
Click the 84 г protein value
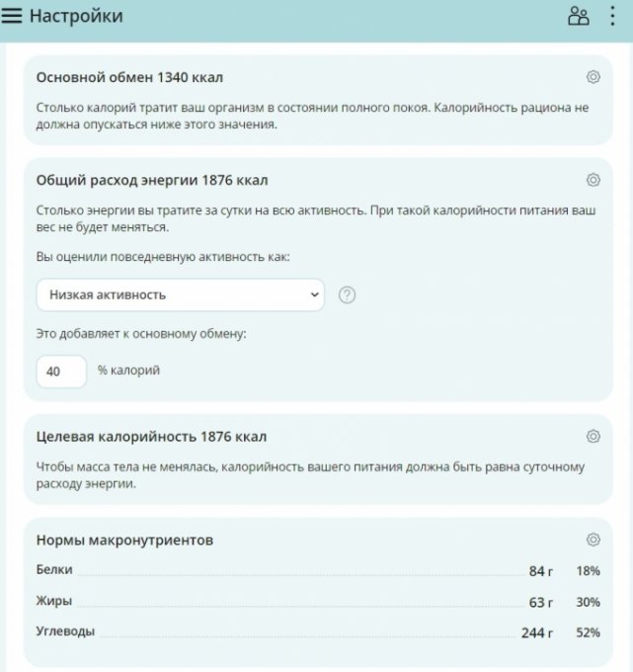[x=540, y=571]
